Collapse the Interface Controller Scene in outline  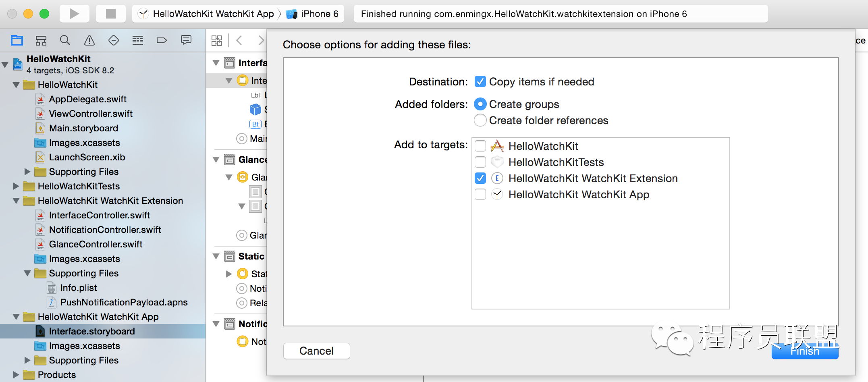216,63
